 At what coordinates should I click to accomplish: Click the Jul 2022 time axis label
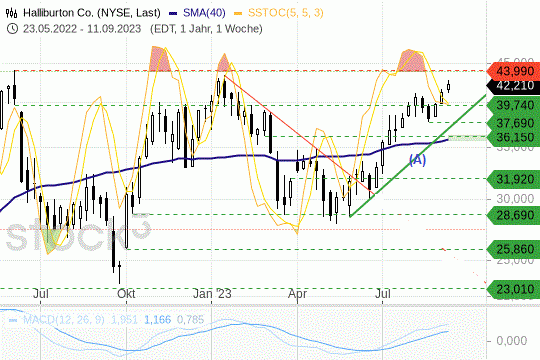[41, 294]
